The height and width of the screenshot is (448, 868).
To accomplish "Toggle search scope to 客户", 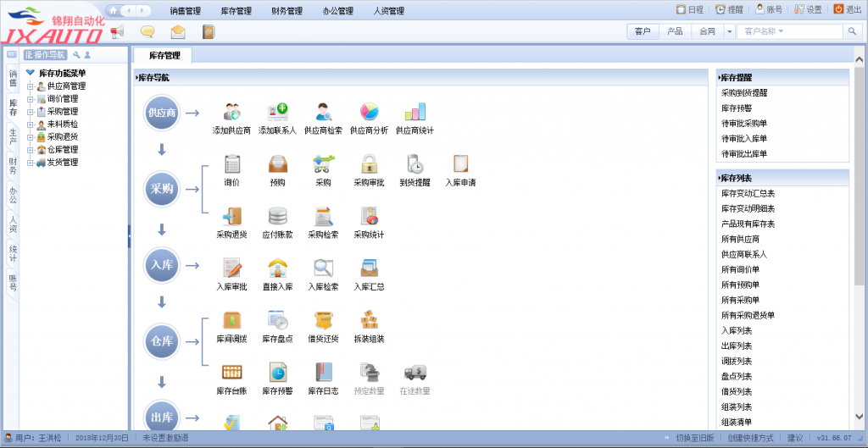I will coord(642,31).
